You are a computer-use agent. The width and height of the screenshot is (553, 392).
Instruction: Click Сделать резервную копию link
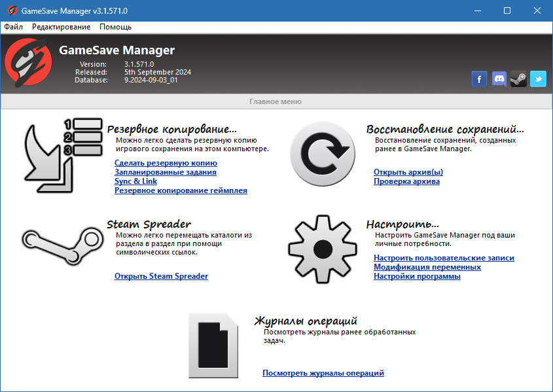pos(164,162)
